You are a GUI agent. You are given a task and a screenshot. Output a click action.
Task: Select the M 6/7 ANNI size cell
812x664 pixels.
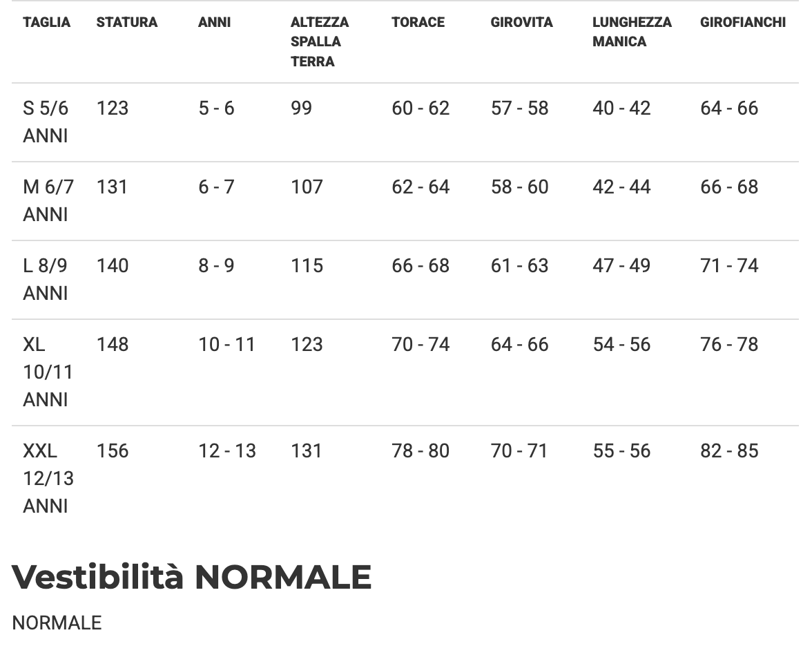pyautogui.click(x=48, y=200)
